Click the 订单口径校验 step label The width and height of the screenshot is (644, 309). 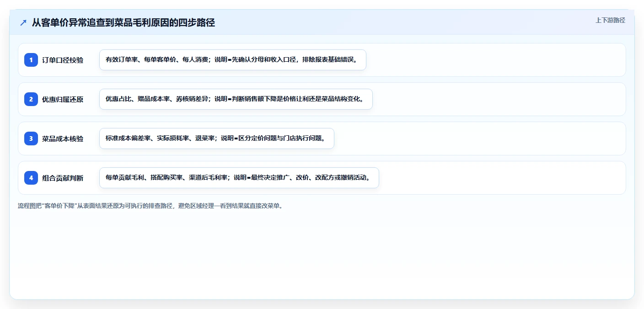pyautogui.click(x=63, y=60)
